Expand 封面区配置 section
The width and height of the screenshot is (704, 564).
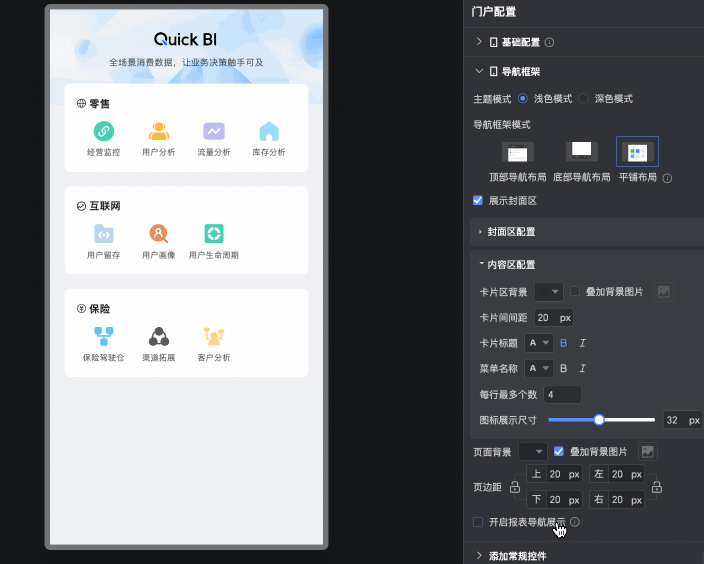click(x=480, y=232)
